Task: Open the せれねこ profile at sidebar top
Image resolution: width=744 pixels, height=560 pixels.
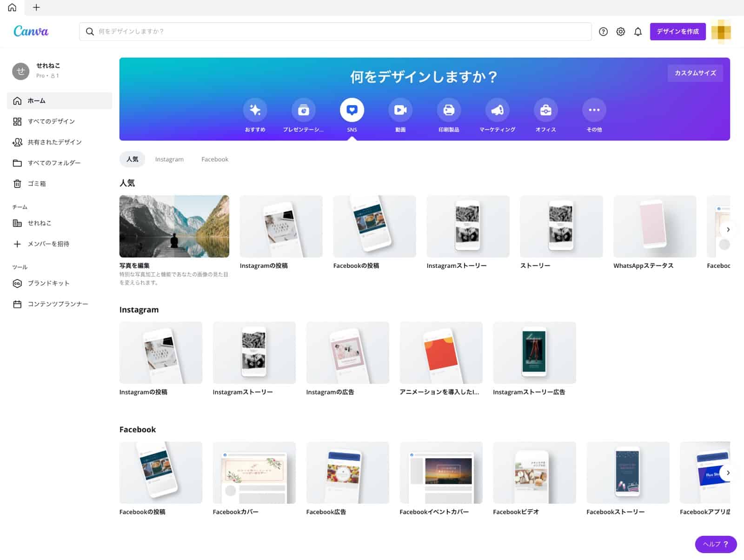Action: (36, 70)
